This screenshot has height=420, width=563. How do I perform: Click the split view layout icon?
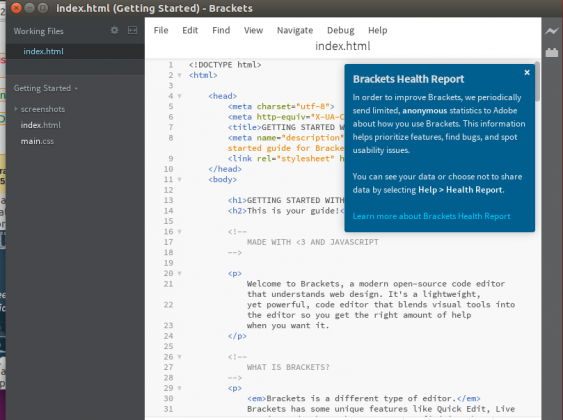tap(132, 30)
